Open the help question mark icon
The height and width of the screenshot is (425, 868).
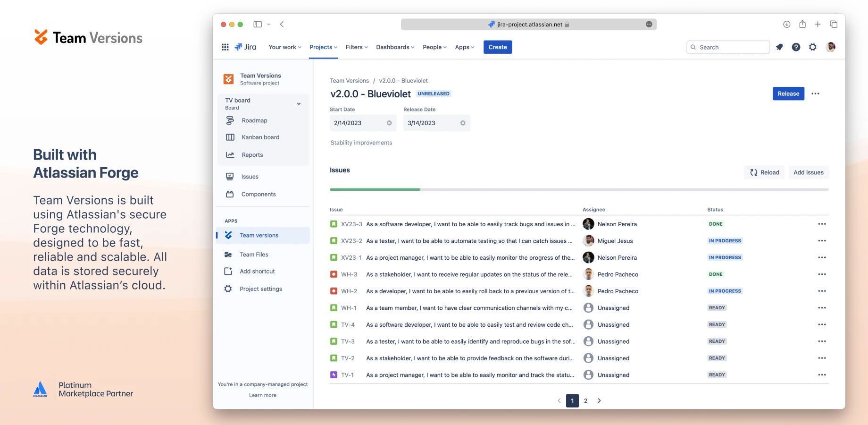(x=796, y=47)
